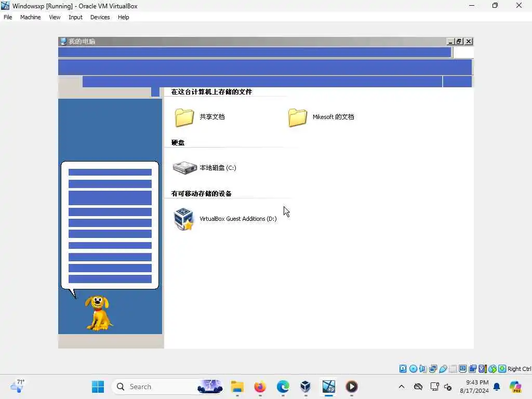
Task: Click the shared folders duplicate-screens indicator
Action: (x=472, y=369)
